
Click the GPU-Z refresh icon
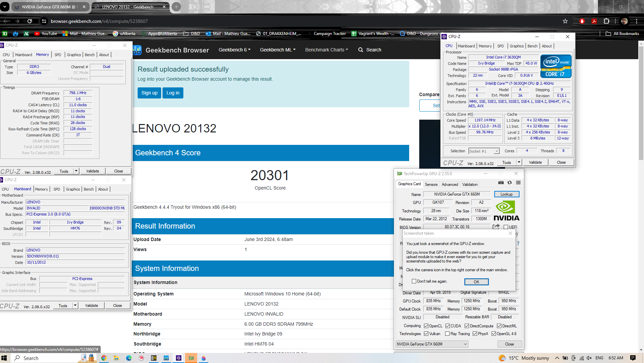tap(509, 183)
